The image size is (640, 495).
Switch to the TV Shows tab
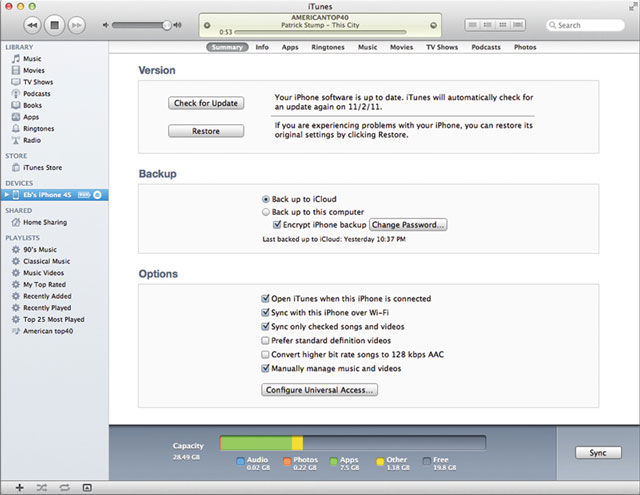click(x=442, y=47)
